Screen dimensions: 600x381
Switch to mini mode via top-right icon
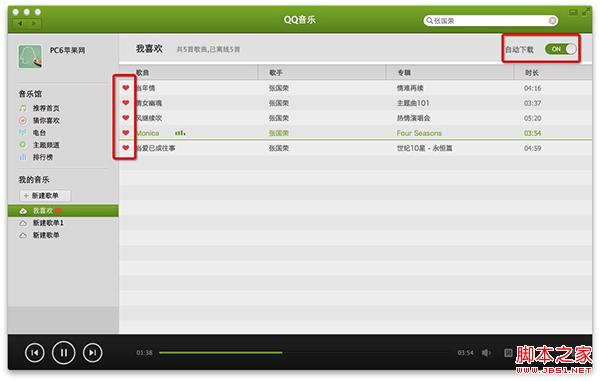(x=573, y=12)
